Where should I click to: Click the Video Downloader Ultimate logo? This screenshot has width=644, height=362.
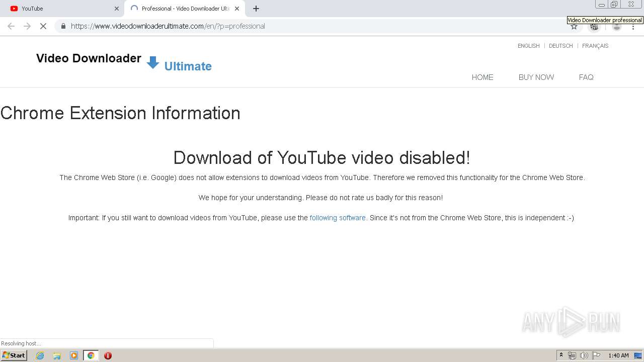click(124, 62)
